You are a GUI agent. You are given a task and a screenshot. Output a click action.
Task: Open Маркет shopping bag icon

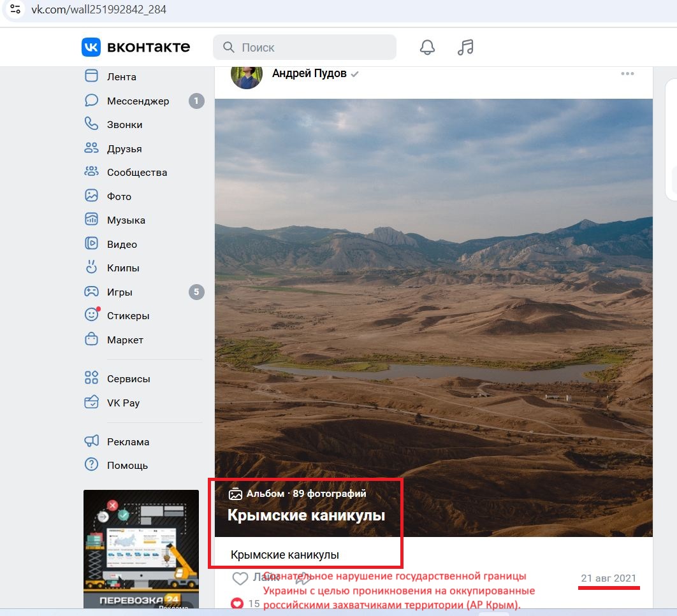pos(92,339)
